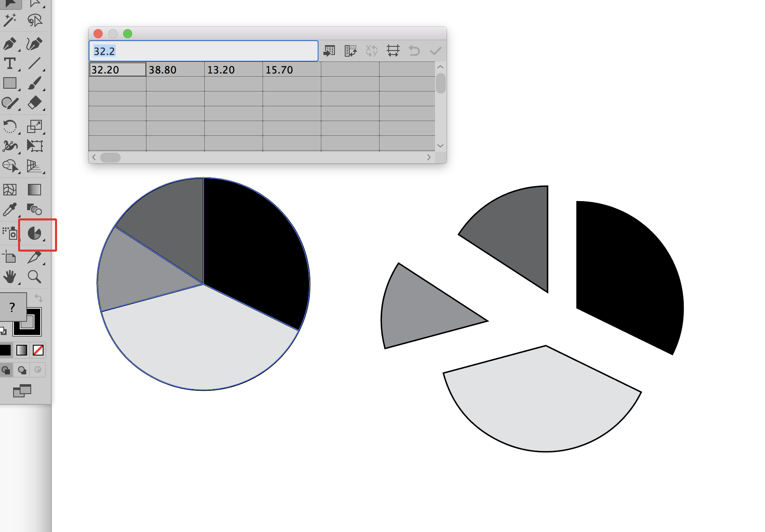This screenshot has width=765, height=532.
Task: Select the Gradient tool
Action: pyautogui.click(x=34, y=190)
